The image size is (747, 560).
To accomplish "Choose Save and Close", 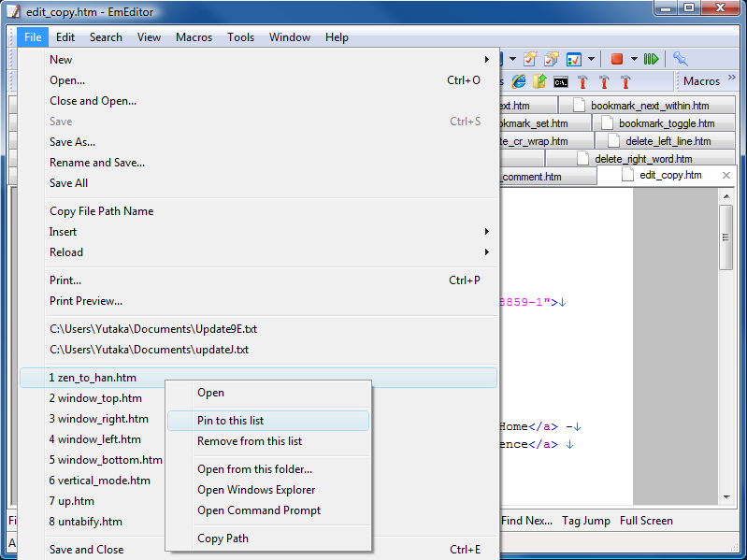I will pyautogui.click(x=258, y=550).
